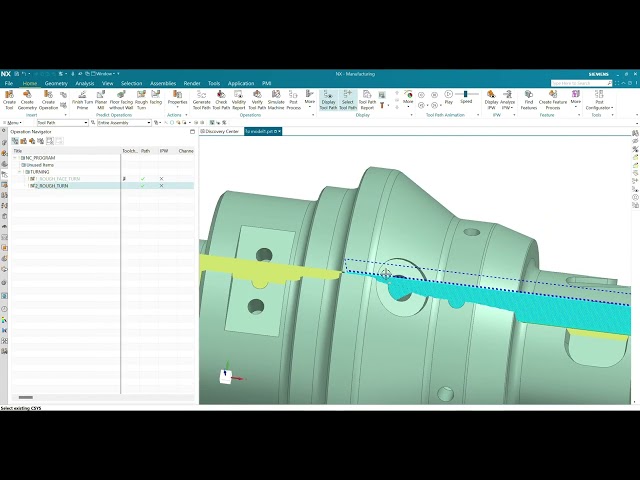
Task: Toggle Select Tool Path
Action: point(348,100)
